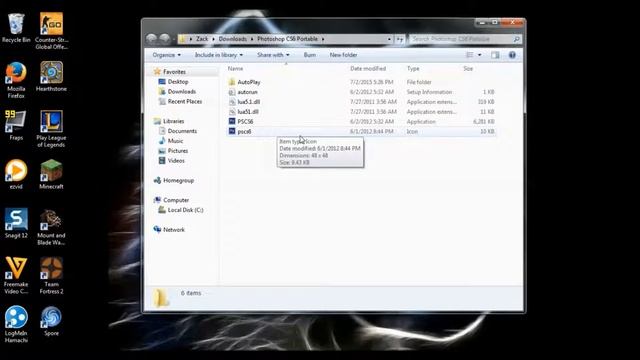Launch the Team Fortress 2 shortcut

click(51, 276)
